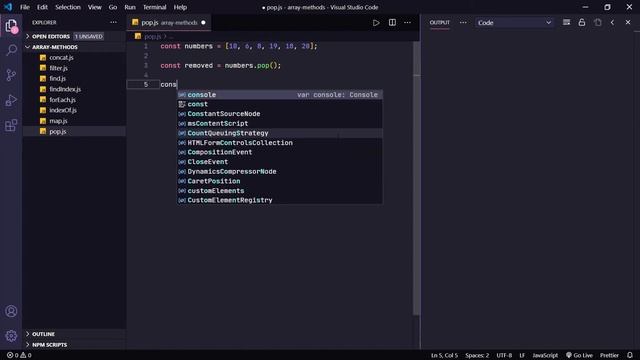Toggle the Output scroll lock
The height and width of the screenshot is (360, 640).
point(582,22)
